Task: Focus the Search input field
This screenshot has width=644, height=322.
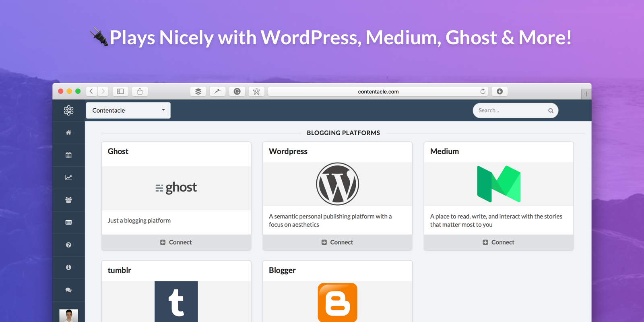Action: 515,110
